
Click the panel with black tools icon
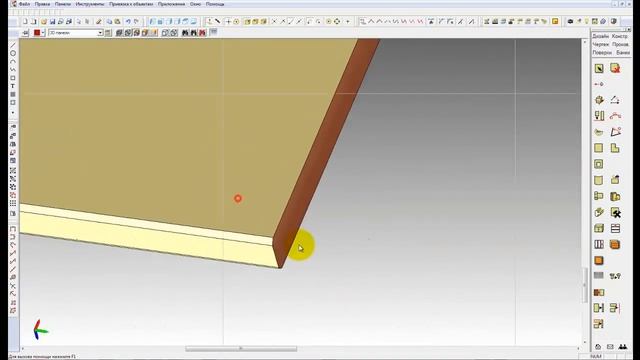click(616, 212)
